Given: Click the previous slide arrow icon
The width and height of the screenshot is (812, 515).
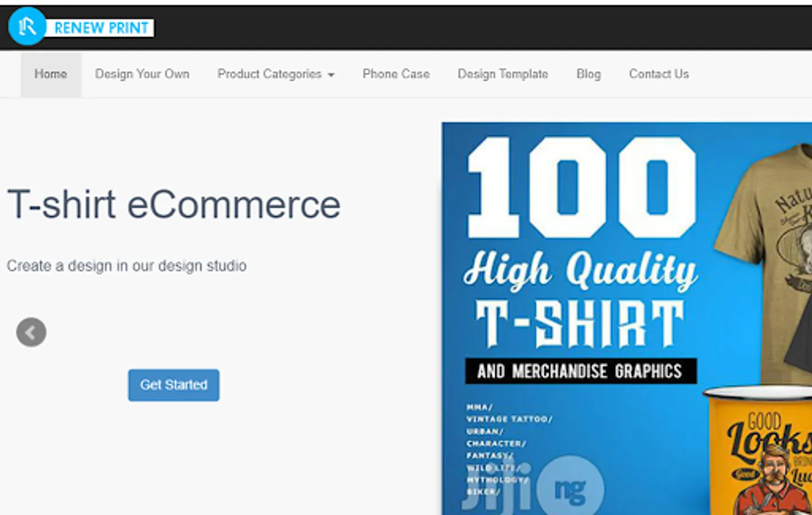Looking at the screenshot, I should pos(31,332).
